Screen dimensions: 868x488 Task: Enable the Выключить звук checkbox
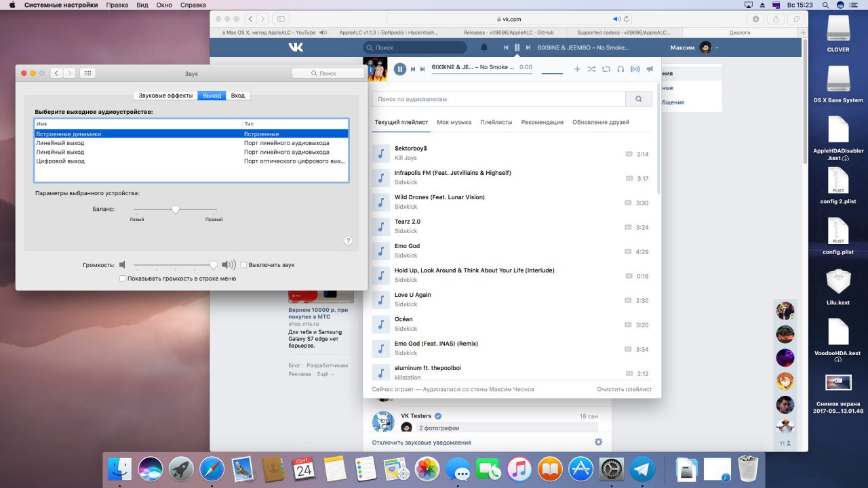[244, 265]
